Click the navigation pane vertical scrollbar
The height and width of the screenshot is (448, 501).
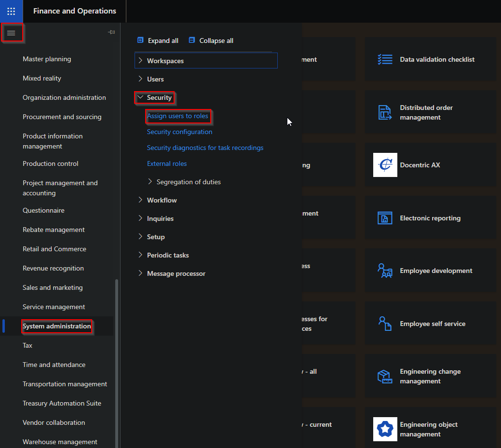click(117, 363)
